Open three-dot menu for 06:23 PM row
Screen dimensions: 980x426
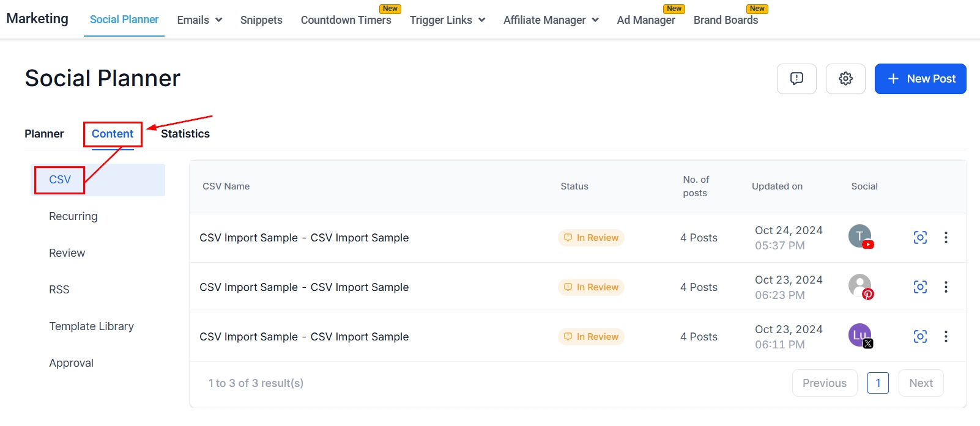pos(946,287)
